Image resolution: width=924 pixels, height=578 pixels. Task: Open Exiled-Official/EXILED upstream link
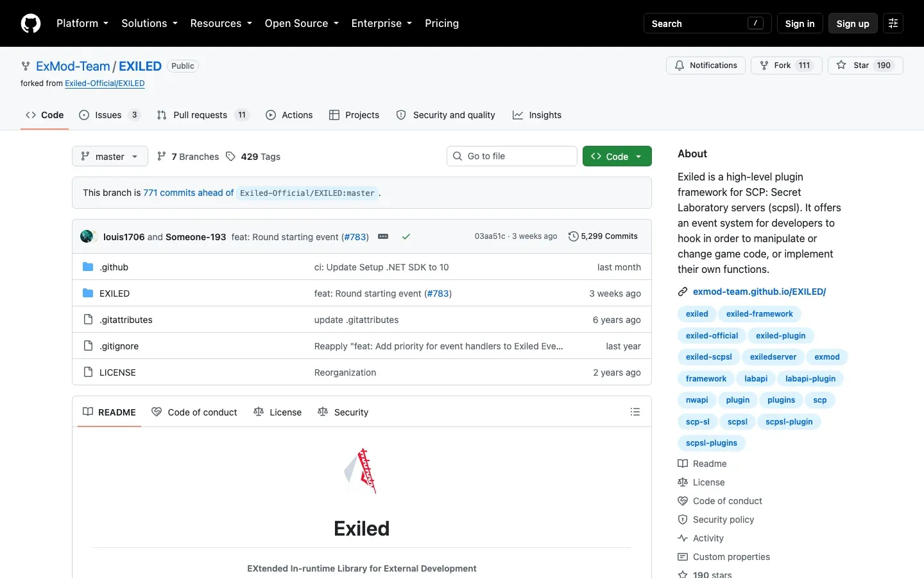coord(105,83)
